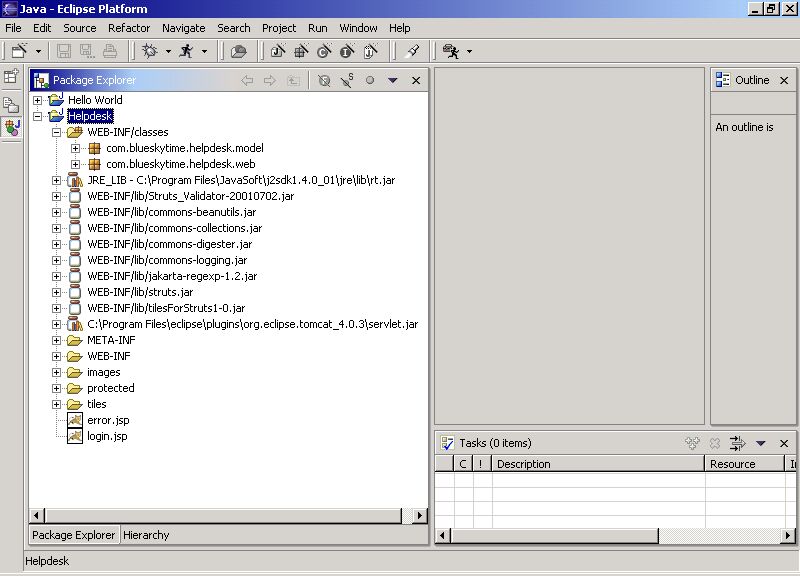
Task: Select the Package Explorer bottom tab
Action: (73, 535)
